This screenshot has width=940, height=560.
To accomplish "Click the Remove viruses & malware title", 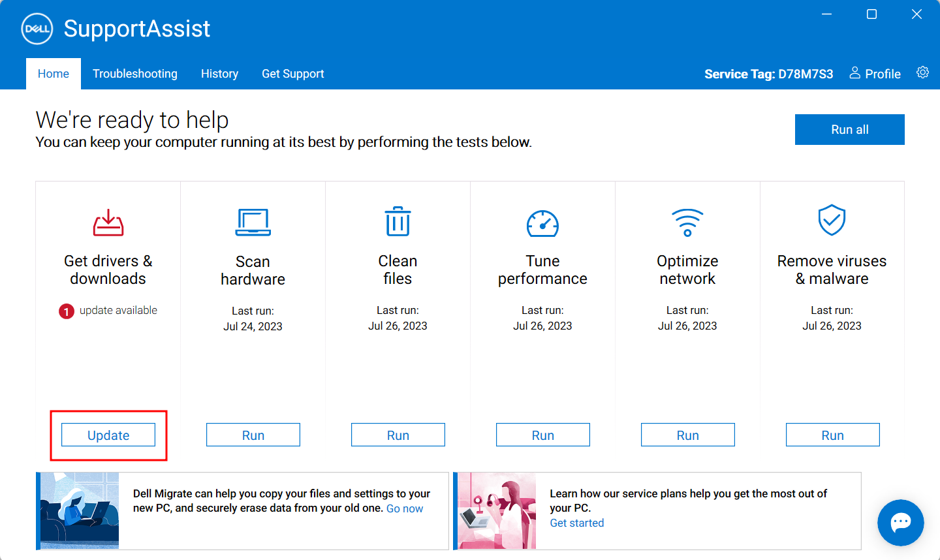I will click(832, 270).
